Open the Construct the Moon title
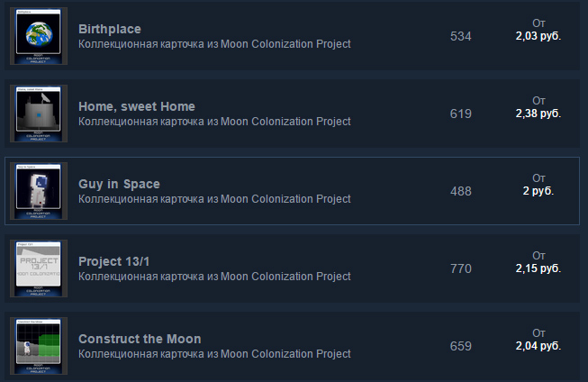This screenshot has height=382, width=588. [140, 339]
